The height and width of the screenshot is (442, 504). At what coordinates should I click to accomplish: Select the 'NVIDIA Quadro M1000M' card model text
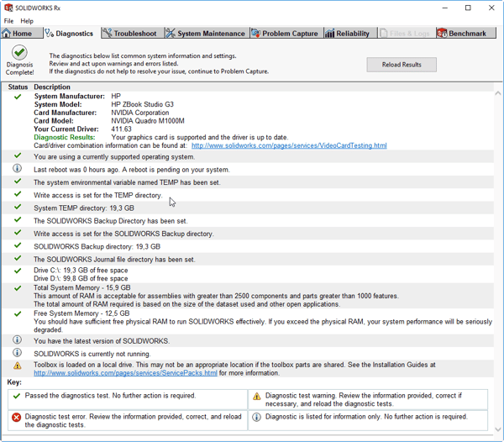coord(148,121)
